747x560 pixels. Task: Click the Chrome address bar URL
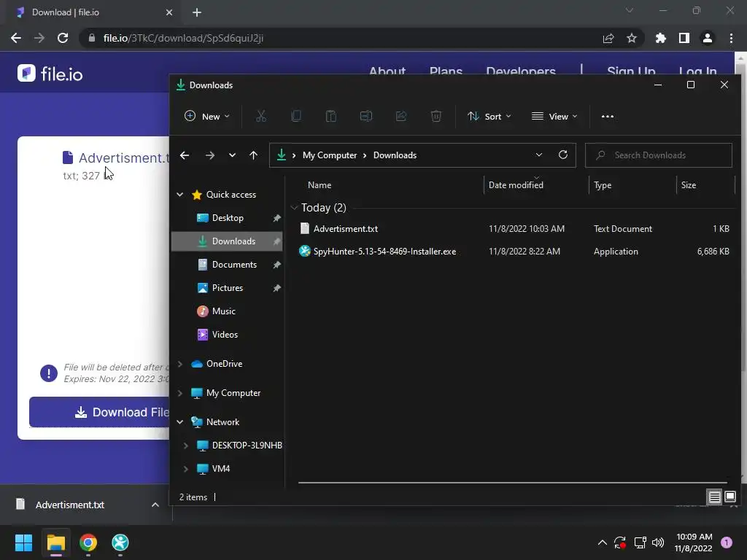183,38
